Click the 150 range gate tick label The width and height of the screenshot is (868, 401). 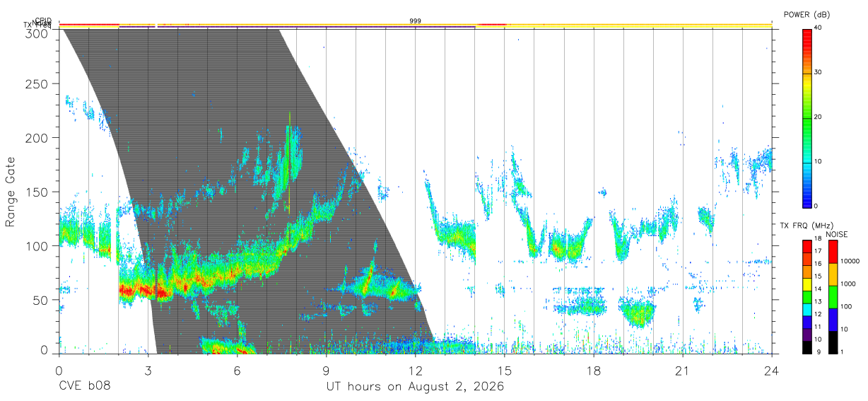(x=37, y=192)
